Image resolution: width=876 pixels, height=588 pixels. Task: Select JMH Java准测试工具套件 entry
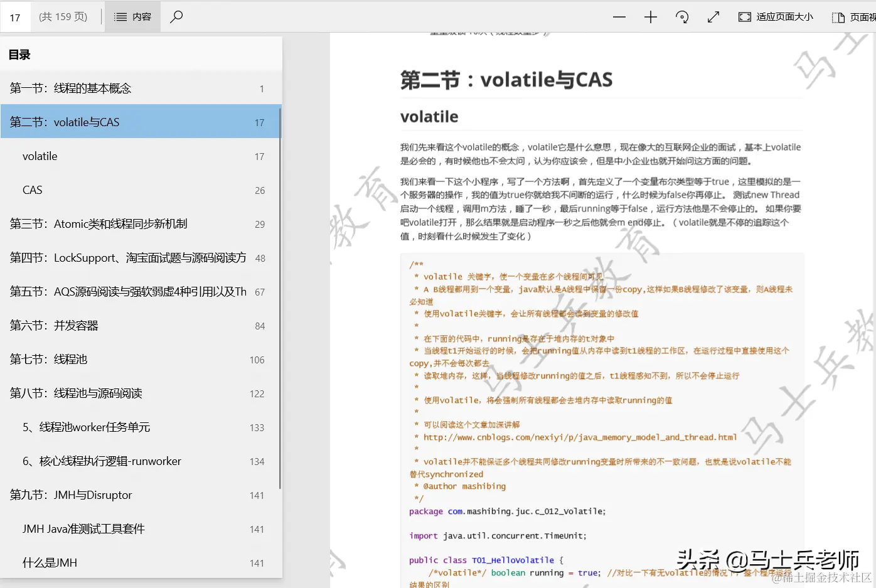[x=141, y=529]
